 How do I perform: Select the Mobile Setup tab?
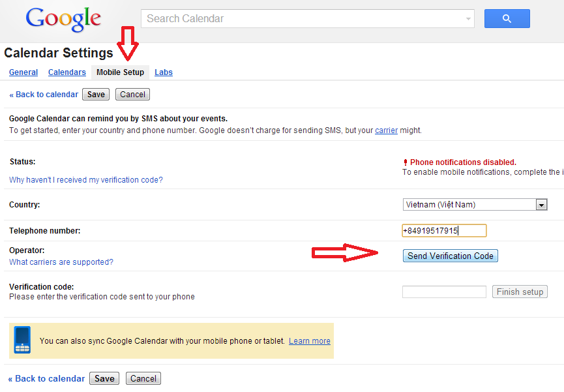tap(120, 72)
